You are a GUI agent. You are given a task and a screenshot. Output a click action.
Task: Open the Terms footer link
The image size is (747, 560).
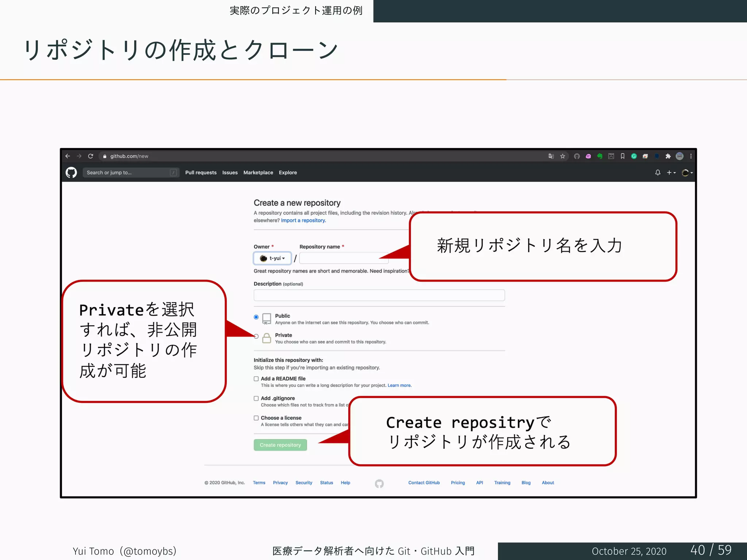(259, 483)
